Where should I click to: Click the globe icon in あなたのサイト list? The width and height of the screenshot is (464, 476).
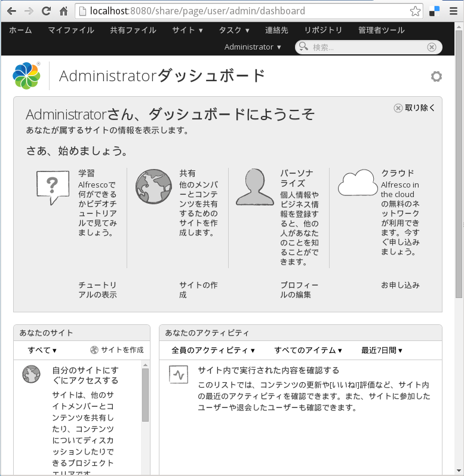point(31,374)
